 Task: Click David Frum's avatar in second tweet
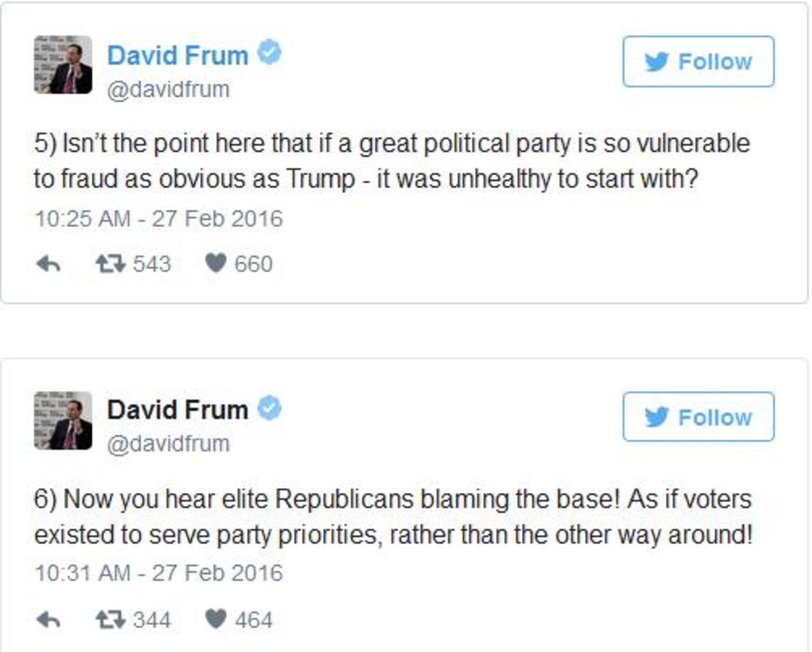point(63,420)
